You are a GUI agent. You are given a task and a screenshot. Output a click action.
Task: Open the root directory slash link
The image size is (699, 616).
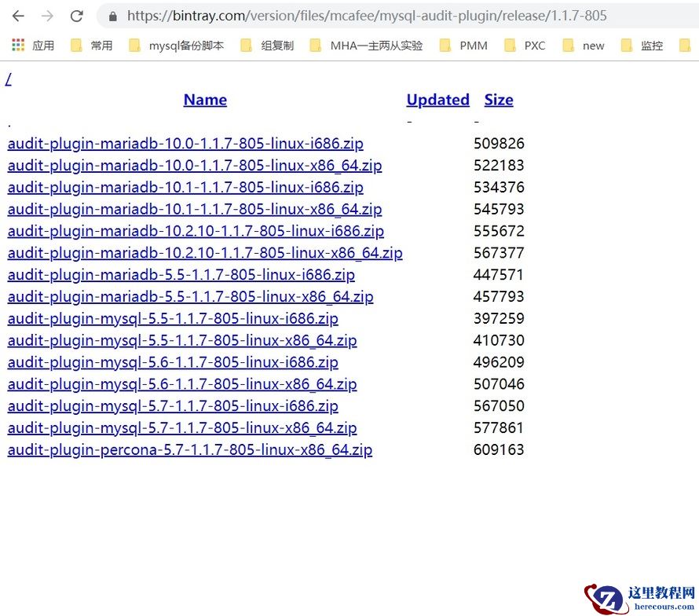click(x=8, y=78)
